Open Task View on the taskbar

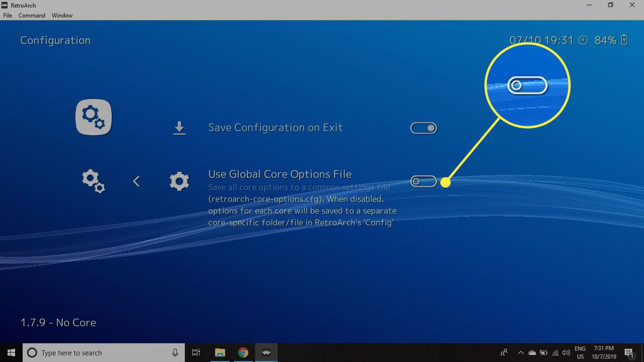(x=196, y=353)
